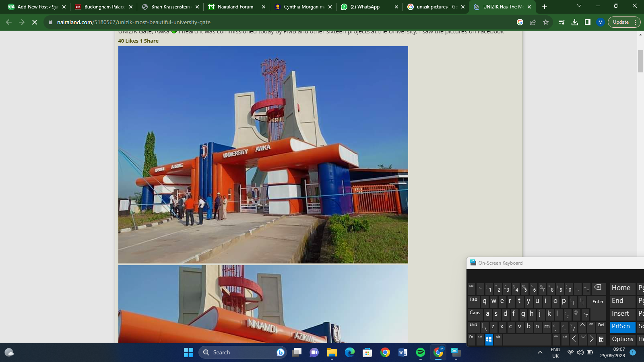The height and width of the screenshot is (362, 644).
Task: Bookmark this page with the star icon
Action: (546, 22)
